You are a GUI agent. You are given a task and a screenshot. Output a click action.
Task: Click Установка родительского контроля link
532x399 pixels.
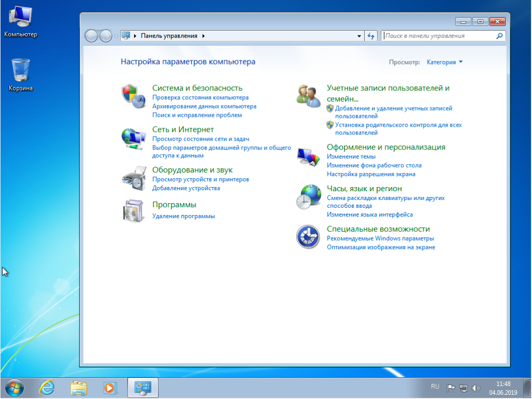tap(398, 129)
